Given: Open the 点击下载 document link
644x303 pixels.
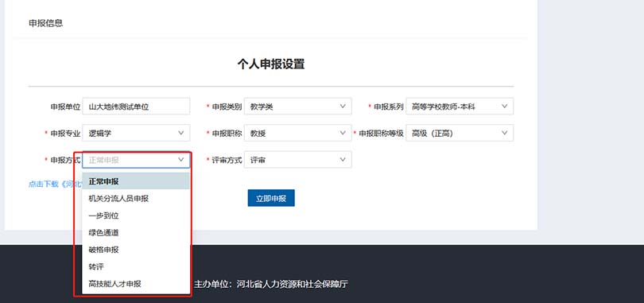Looking at the screenshot, I should (55, 184).
